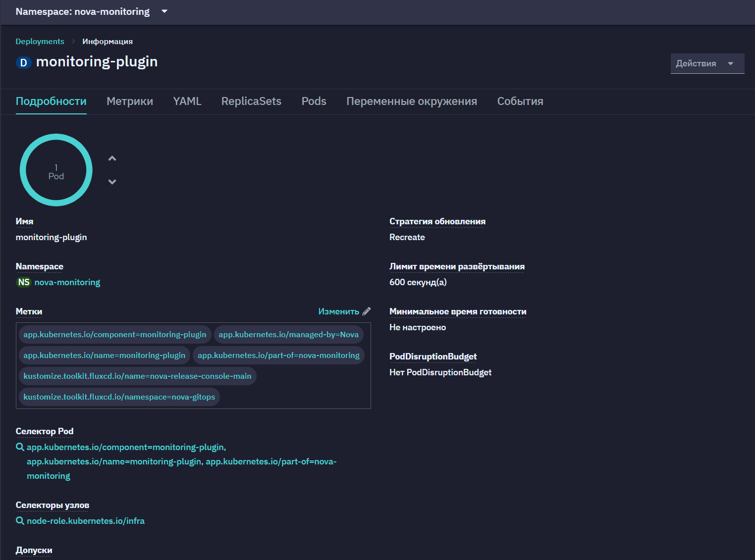Click the monitoring-plugin page title
755x560 pixels.
(x=97, y=61)
